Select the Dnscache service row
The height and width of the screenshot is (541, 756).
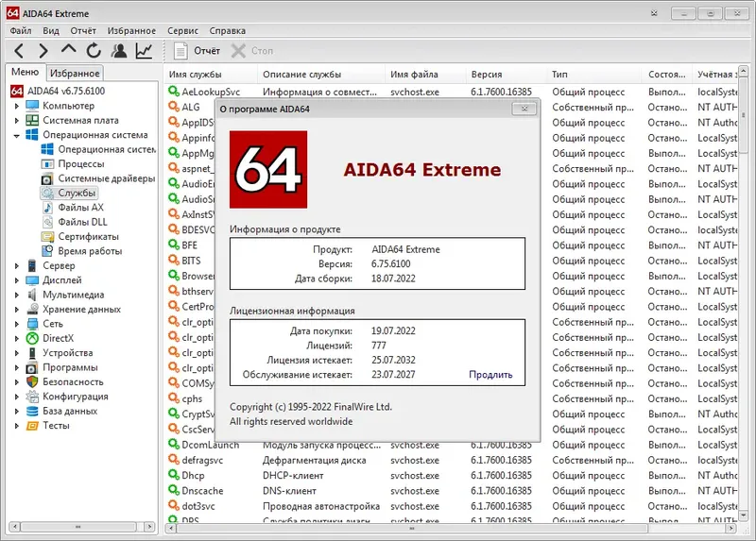coord(452,490)
